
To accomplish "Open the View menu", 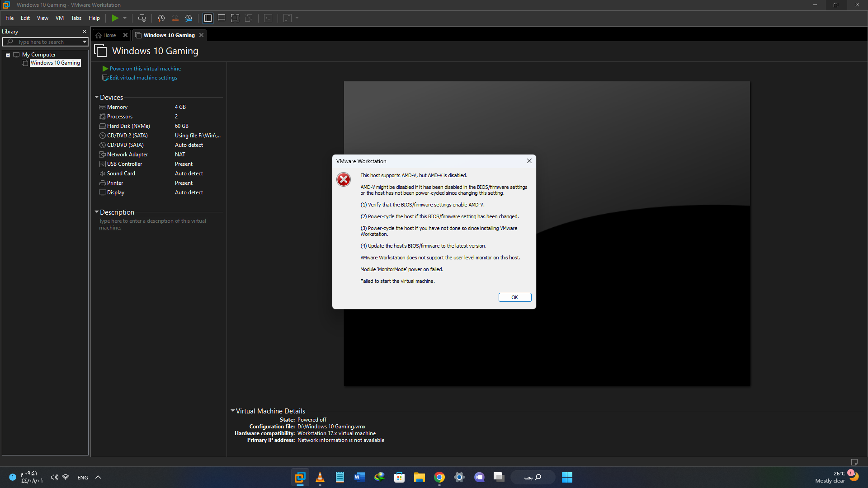I will [42, 18].
